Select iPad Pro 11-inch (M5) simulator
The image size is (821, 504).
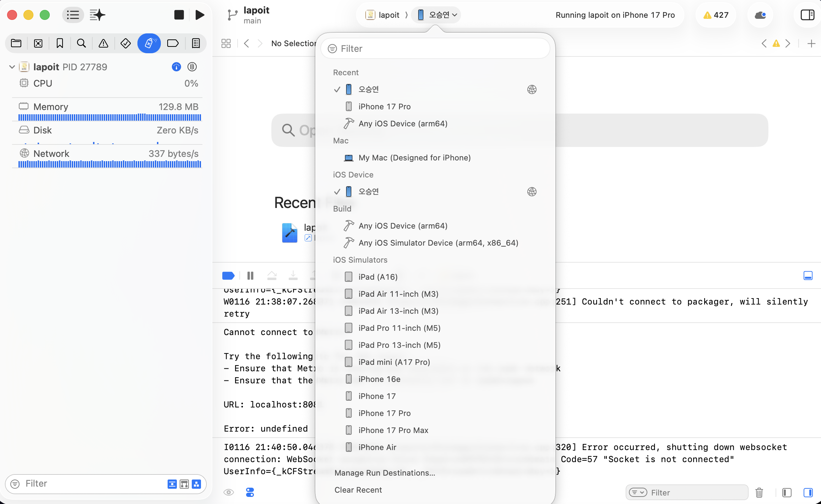tap(435, 328)
